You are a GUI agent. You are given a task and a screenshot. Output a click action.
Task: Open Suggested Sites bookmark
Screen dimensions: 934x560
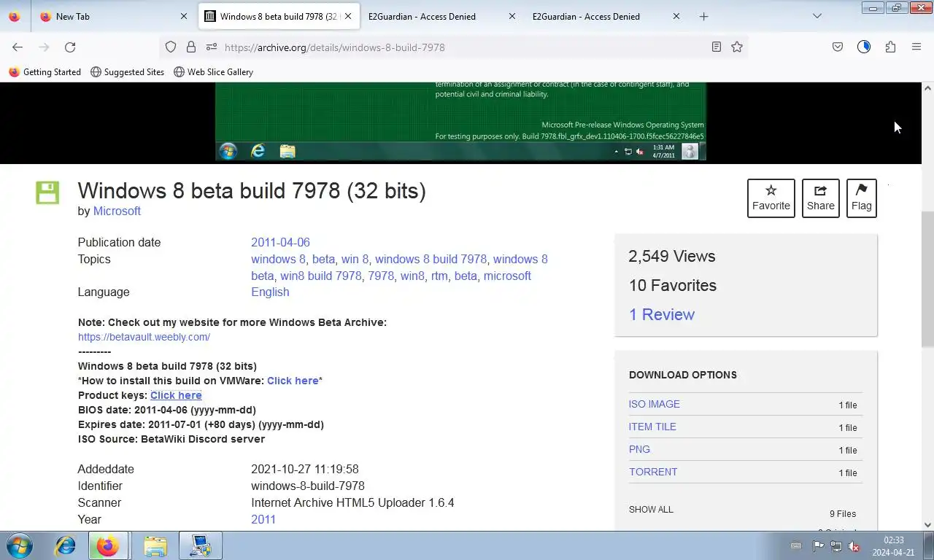[127, 72]
